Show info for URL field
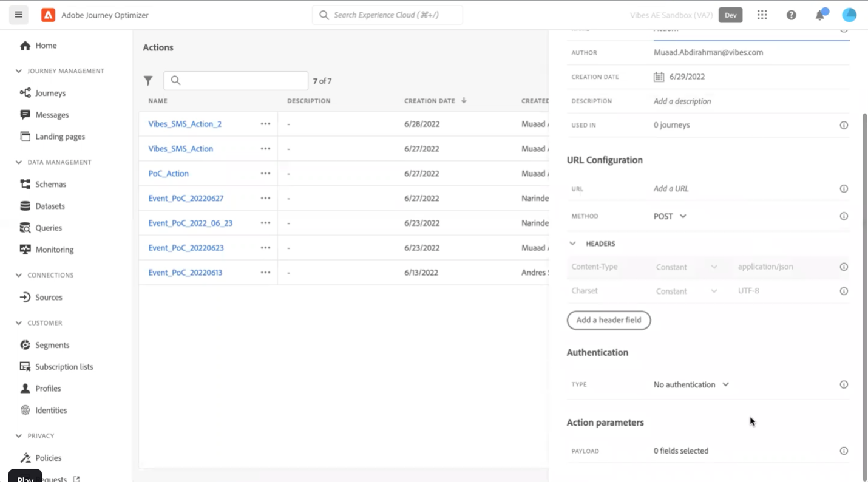This screenshot has width=868, height=484. click(x=844, y=189)
